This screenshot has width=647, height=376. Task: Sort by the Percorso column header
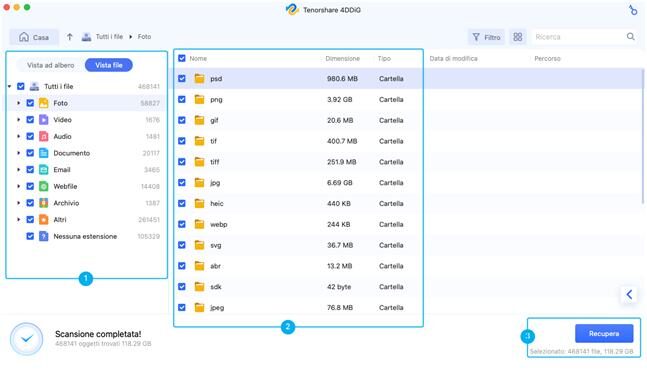[547, 59]
